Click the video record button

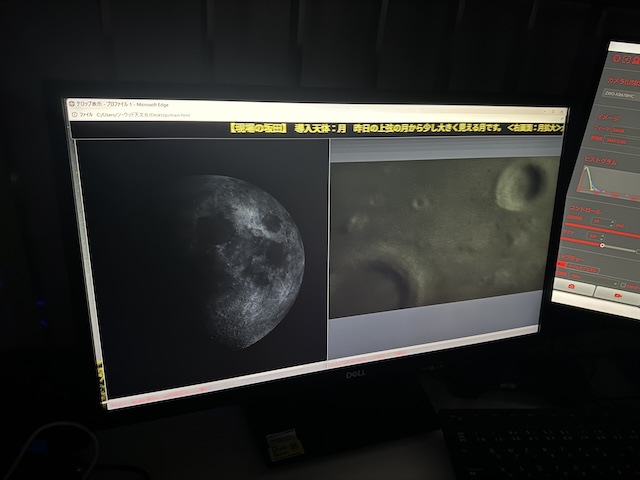click(x=617, y=295)
